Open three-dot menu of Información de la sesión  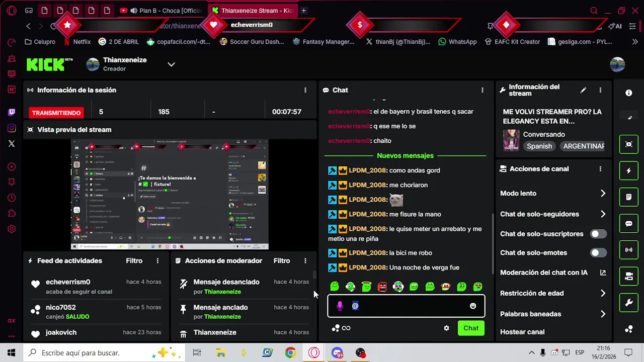(x=305, y=90)
